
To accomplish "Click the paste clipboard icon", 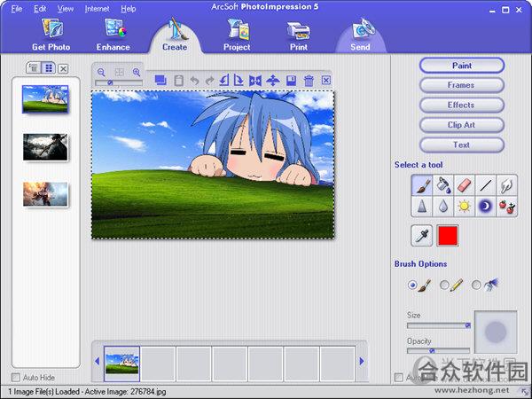I will pyautogui.click(x=178, y=81).
